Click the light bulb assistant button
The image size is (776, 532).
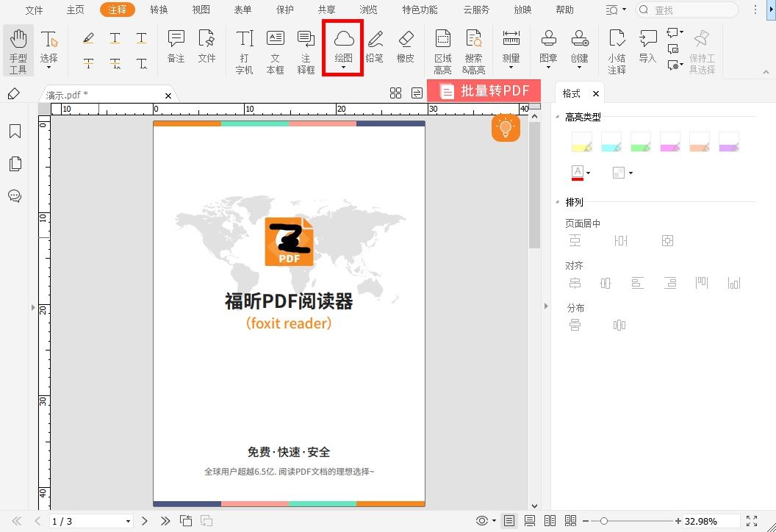(505, 128)
